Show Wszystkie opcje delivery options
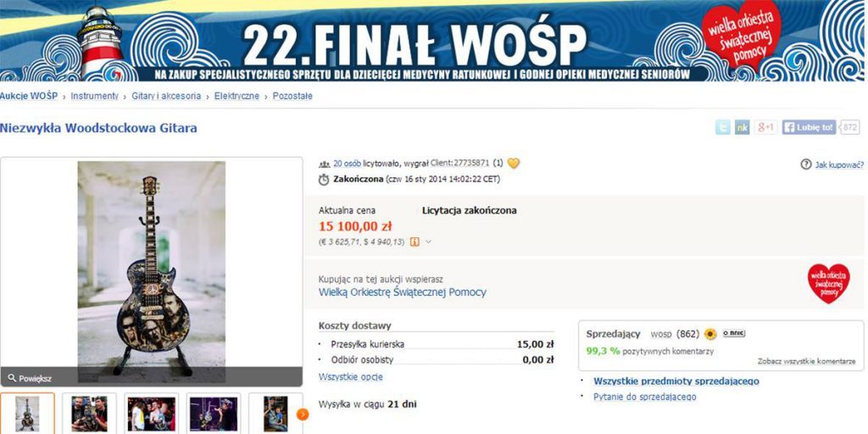 point(350,377)
